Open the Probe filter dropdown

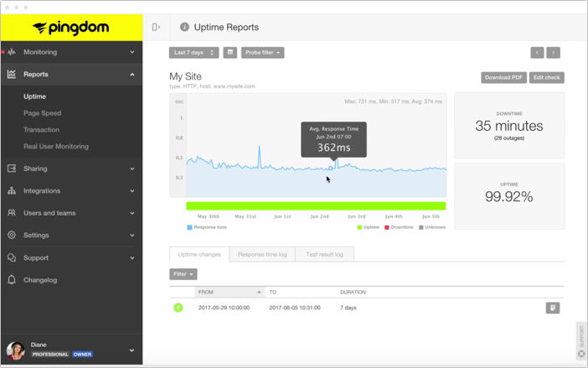coord(263,53)
